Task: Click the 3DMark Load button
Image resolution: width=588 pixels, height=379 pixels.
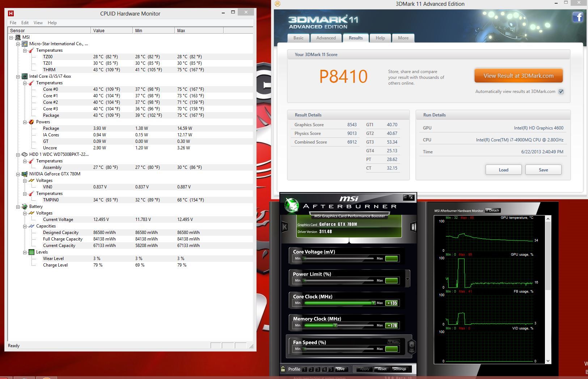Action: coord(503,170)
